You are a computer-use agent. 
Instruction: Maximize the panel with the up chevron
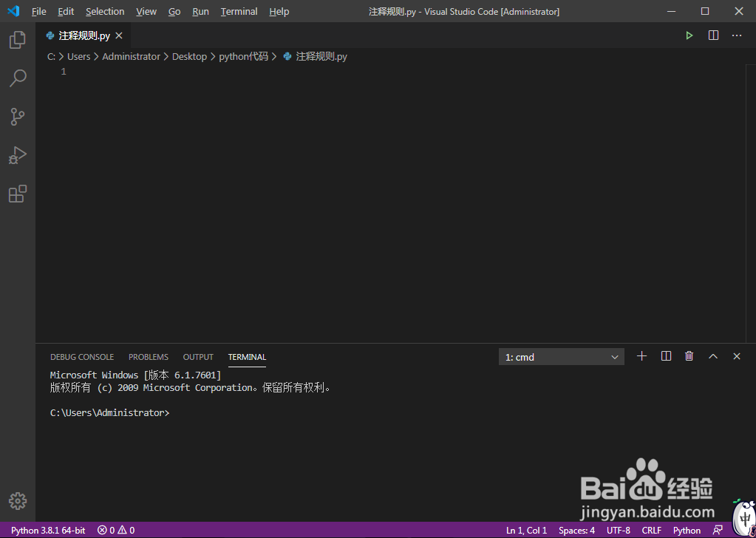(713, 356)
